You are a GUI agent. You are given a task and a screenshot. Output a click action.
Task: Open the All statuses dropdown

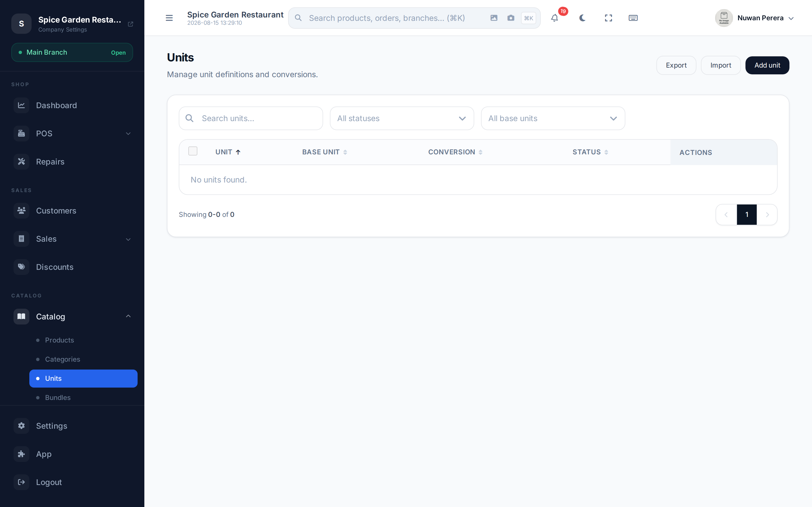click(x=402, y=118)
